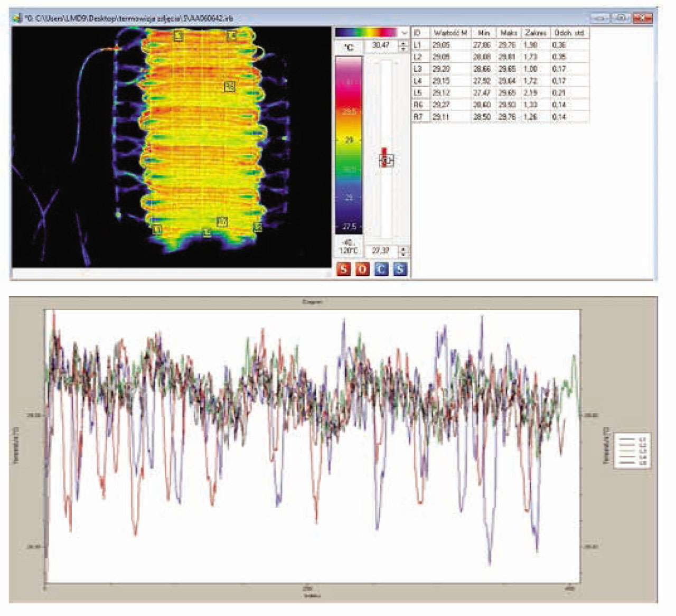676x616 pixels.
Task: Select the rightmost blue S tool icon
Action: 399,266
